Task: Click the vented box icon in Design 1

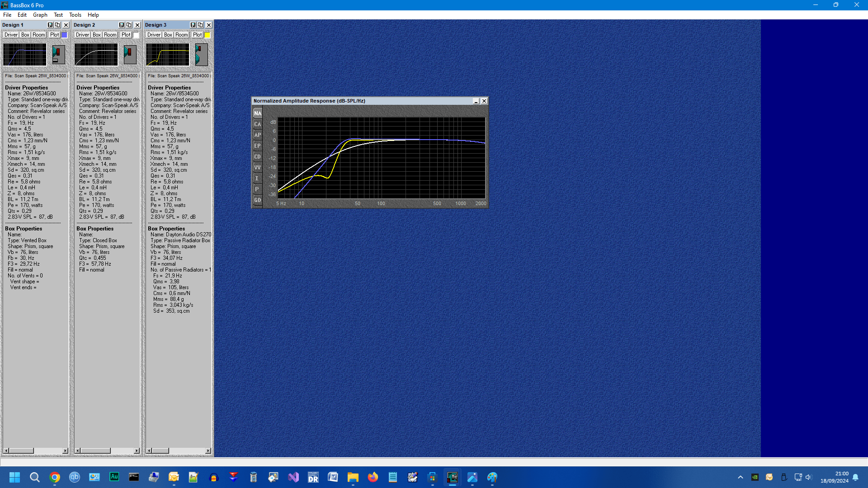Action: [x=59, y=55]
